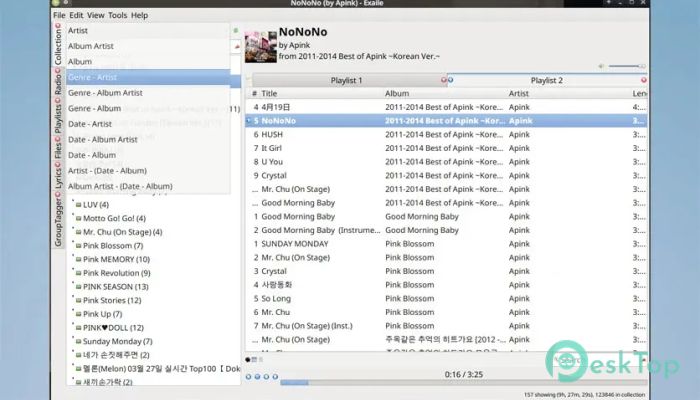Click the Sunday Monday (7) album icon
Screen dimensions: 700x400
(x=79, y=342)
